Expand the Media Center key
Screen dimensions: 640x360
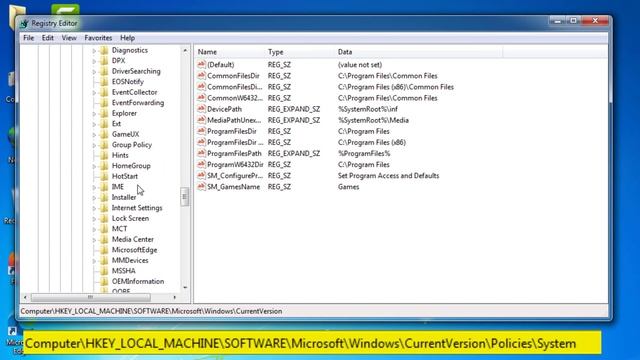pos(94,240)
